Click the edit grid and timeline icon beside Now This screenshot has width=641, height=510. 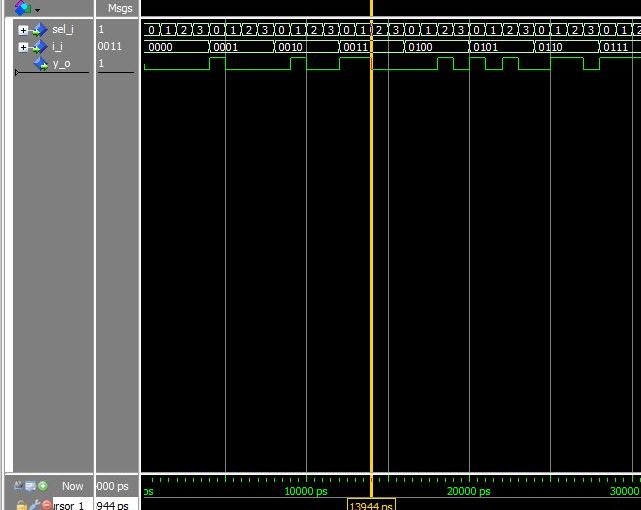[x=31, y=486]
